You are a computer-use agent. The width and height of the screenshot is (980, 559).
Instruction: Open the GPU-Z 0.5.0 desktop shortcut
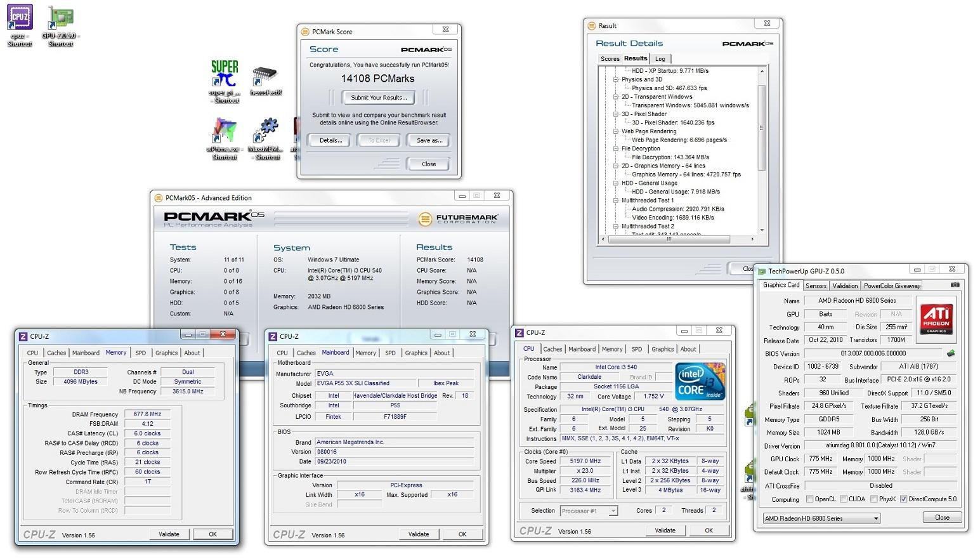(61, 25)
